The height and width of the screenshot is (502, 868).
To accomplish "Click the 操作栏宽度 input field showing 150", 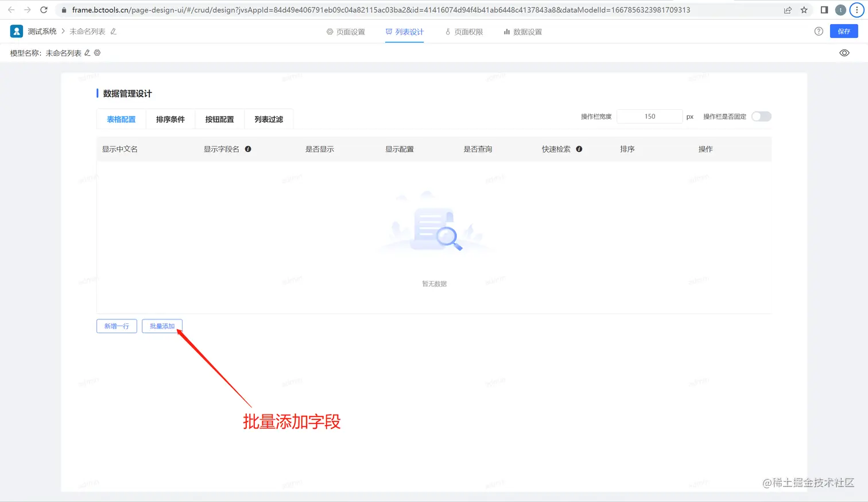I will [649, 117].
